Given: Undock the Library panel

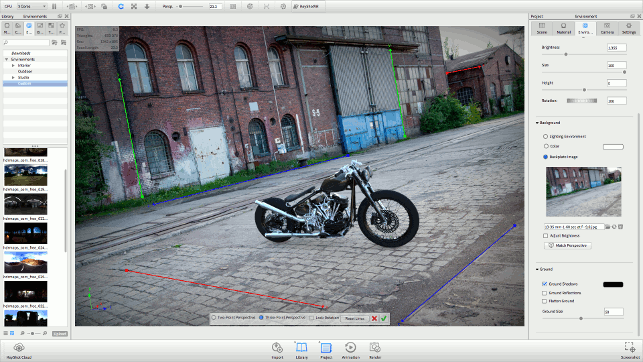Looking at the screenshot, I should [60, 16].
